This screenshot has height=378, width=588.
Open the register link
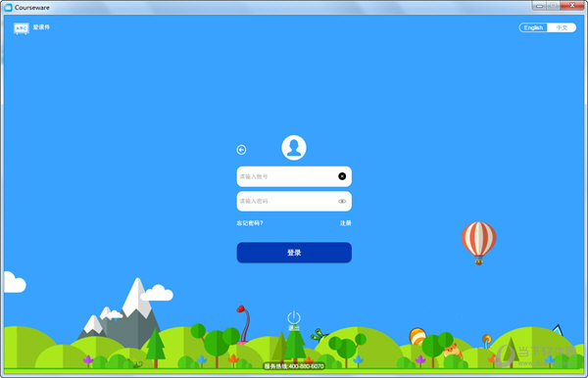pyautogui.click(x=345, y=223)
